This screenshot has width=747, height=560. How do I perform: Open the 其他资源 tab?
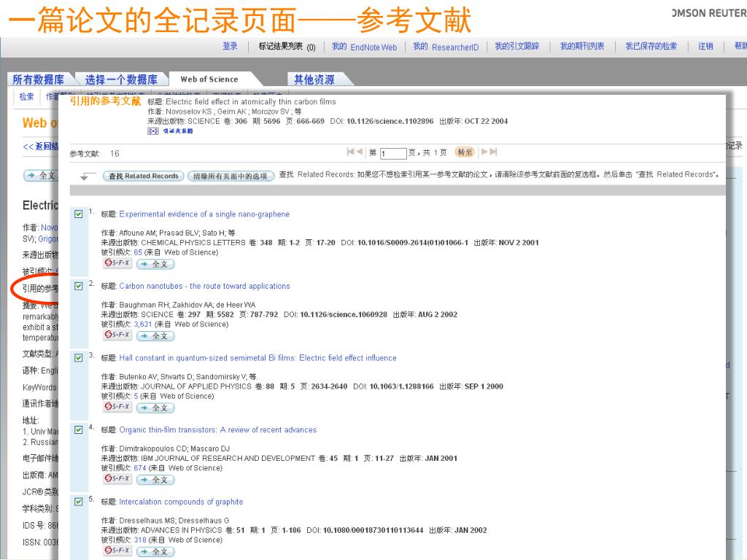click(314, 79)
